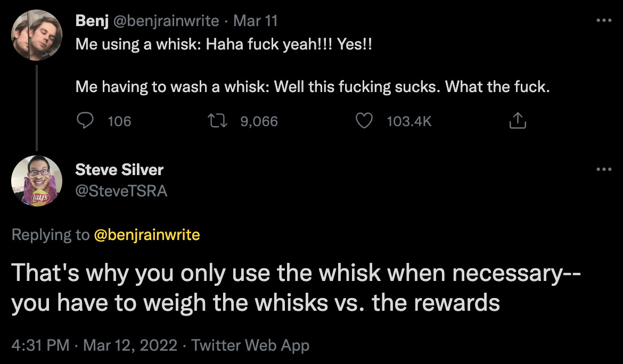This screenshot has height=364, width=623.
Task: Click the Steve Silver display name
Action: tap(119, 170)
